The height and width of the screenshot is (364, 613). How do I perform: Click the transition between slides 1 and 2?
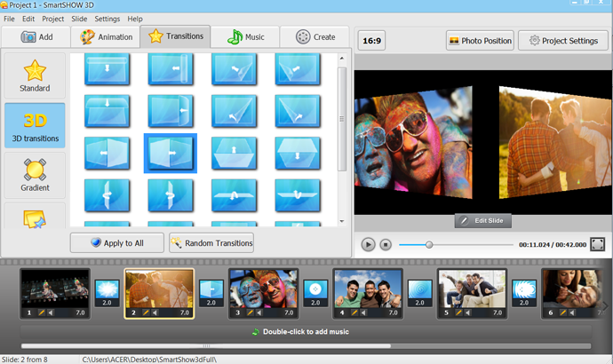(x=107, y=293)
